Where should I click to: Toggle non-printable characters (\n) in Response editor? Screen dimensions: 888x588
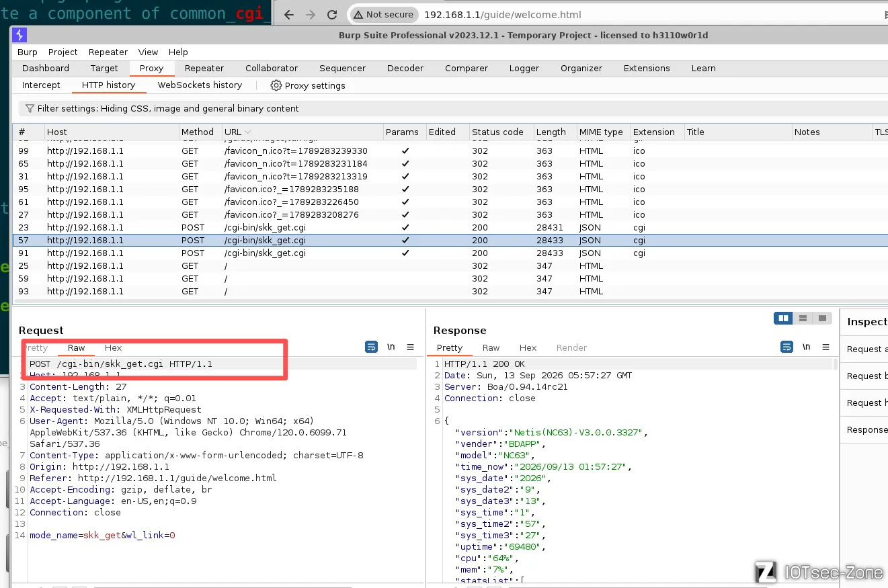tap(807, 347)
